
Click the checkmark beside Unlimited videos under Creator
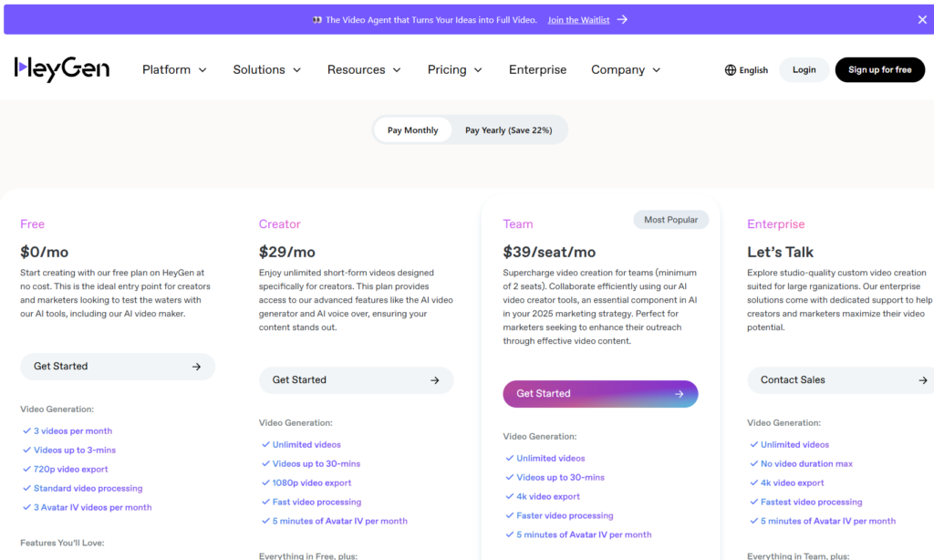coord(265,444)
